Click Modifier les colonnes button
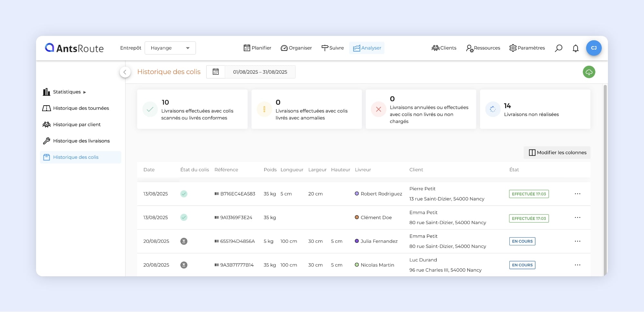This screenshot has height=312, width=644. coord(557,153)
